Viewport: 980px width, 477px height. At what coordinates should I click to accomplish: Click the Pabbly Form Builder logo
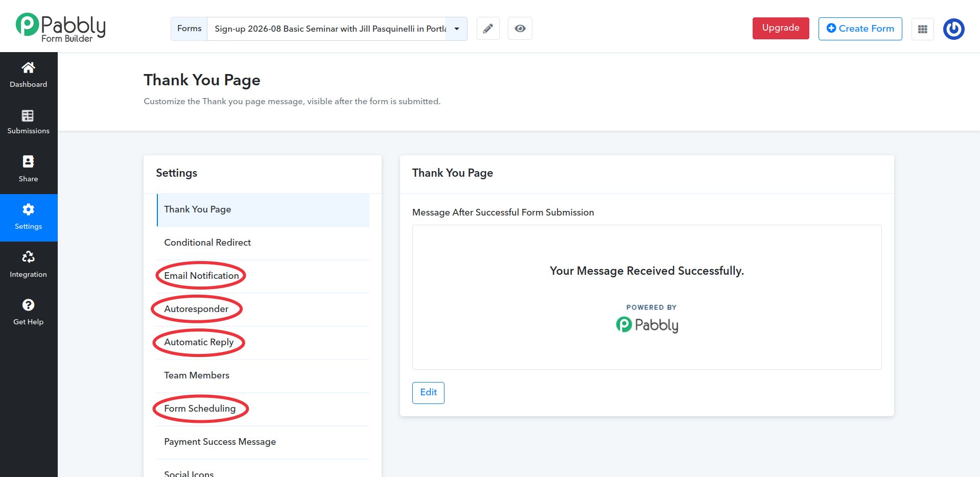(61, 27)
